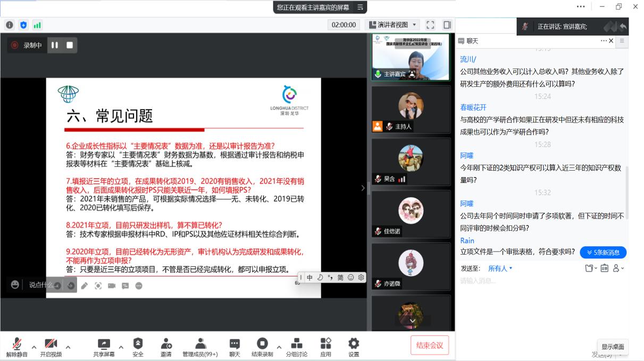Viewport: 644px width, 361px height.
Task: Click the 安全 security shield icon
Action: click(138, 344)
